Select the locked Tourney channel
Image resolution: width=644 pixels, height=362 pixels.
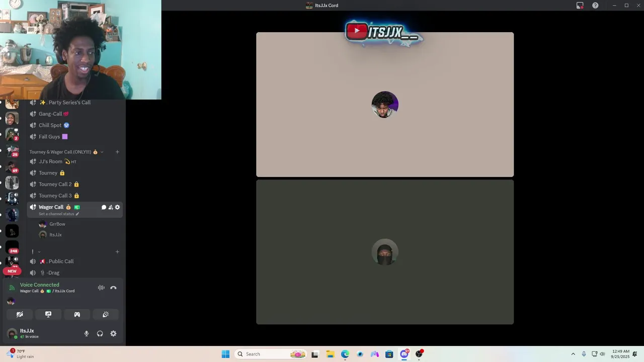pyautogui.click(x=74, y=173)
